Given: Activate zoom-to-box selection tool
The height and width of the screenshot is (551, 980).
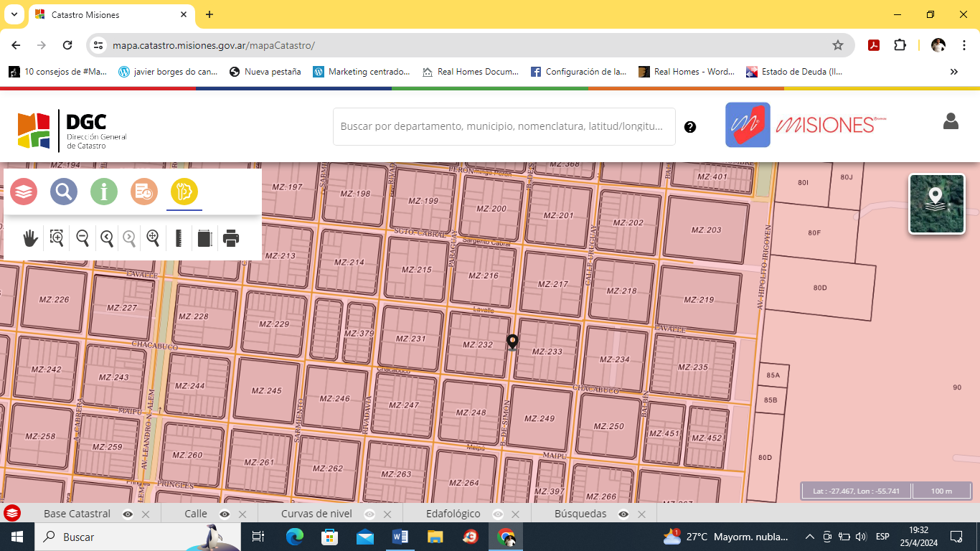Looking at the screenshot, I should tap(57, 238).
